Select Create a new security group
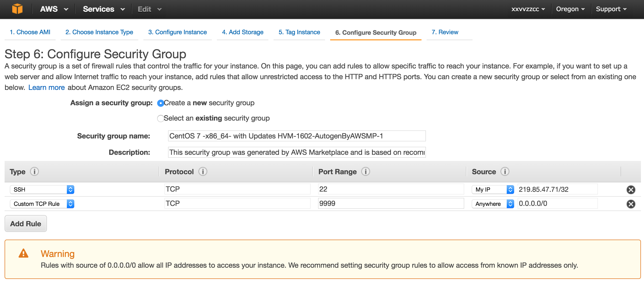644x282 pixels. pyautogui.click(x=160, y=103)
